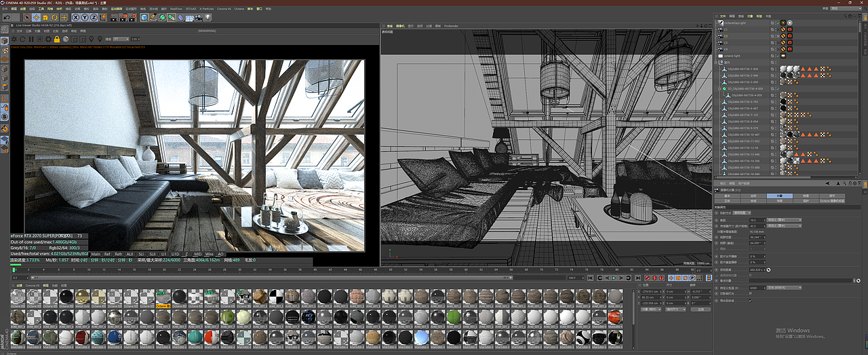Click the Cube primitive icon
The image size is (868, 355).
(x=144, y=17)
